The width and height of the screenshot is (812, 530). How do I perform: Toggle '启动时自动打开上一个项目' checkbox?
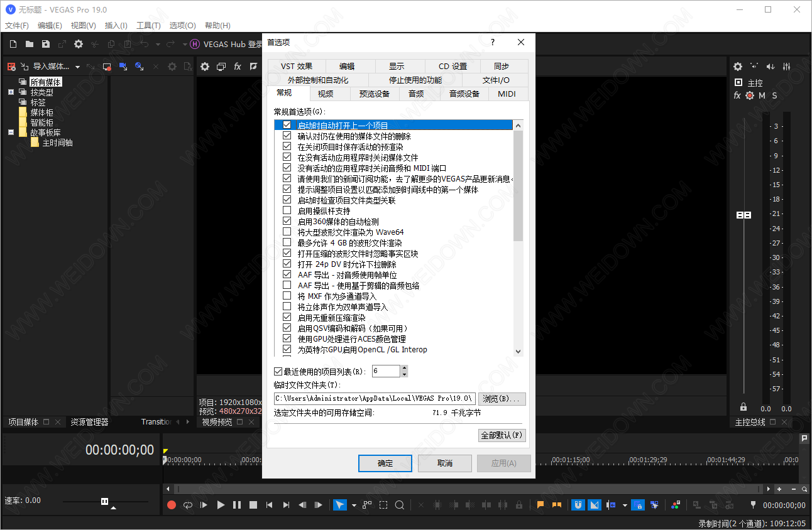pyautogui.click(x=287, y=126)
